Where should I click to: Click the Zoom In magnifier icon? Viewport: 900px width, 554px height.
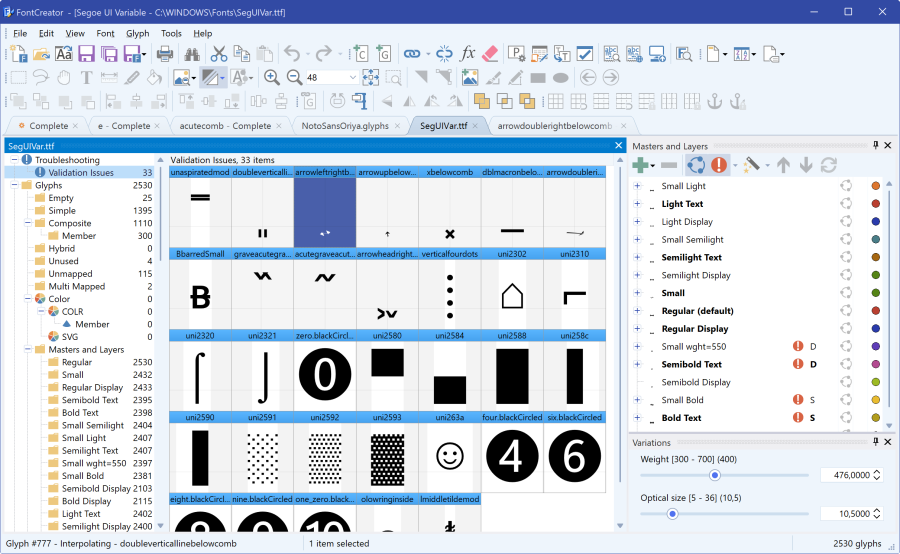click(x=271, y=78)
